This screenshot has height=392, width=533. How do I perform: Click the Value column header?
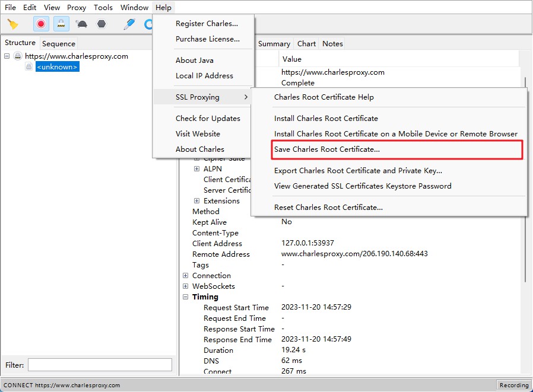point(398,59)
